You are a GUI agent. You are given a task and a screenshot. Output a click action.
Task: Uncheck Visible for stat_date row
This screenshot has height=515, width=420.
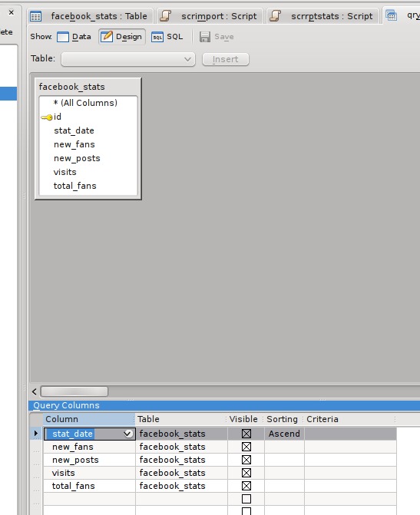(246, 434)
